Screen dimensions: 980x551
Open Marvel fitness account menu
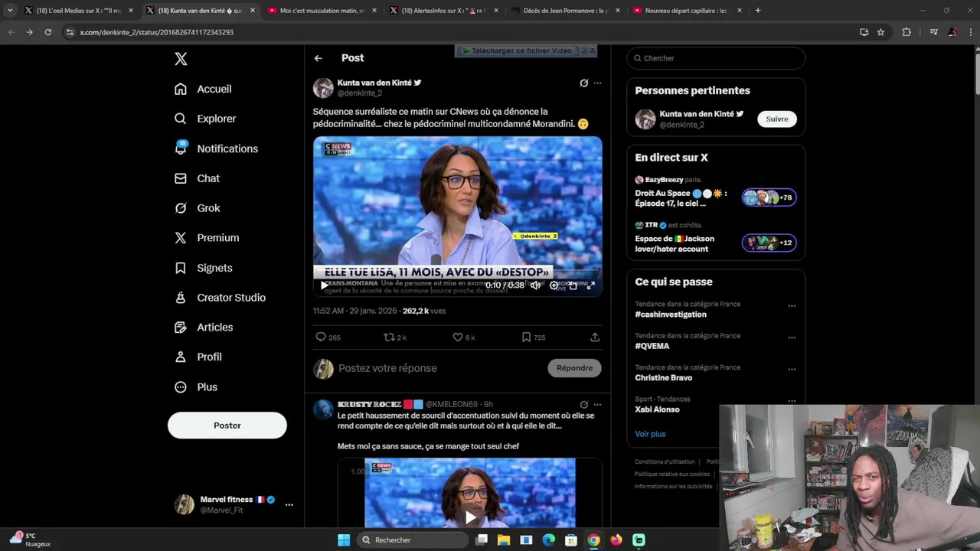click(234, 504)
